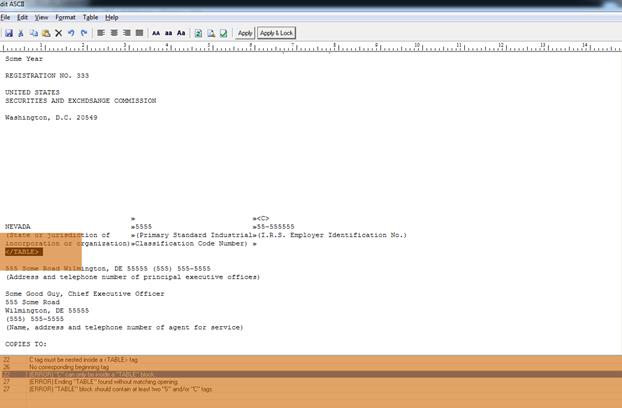Align text left
This screenshot has height=408, width=622.
pos(101,33)
